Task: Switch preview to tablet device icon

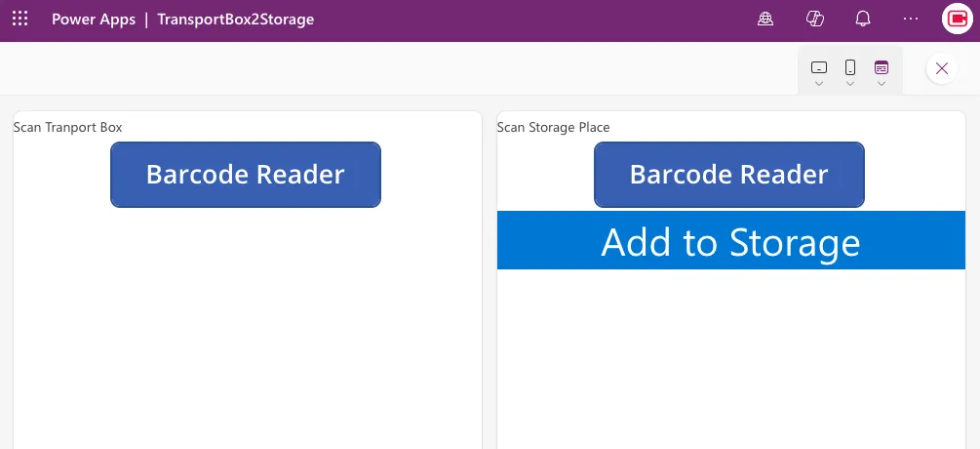Action: (819, 67)
